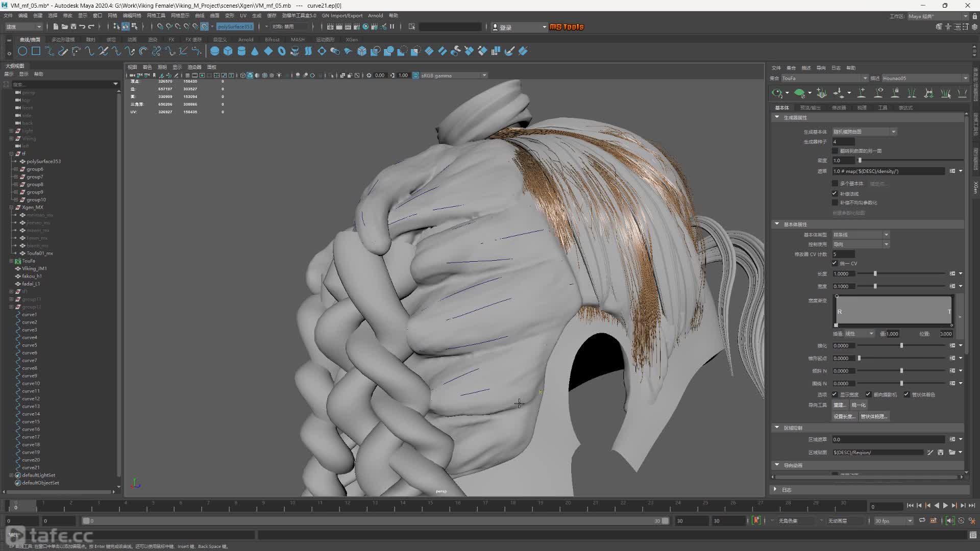
Task: Click the polygon cone shelf icon
Action: (x=255, y=51)
